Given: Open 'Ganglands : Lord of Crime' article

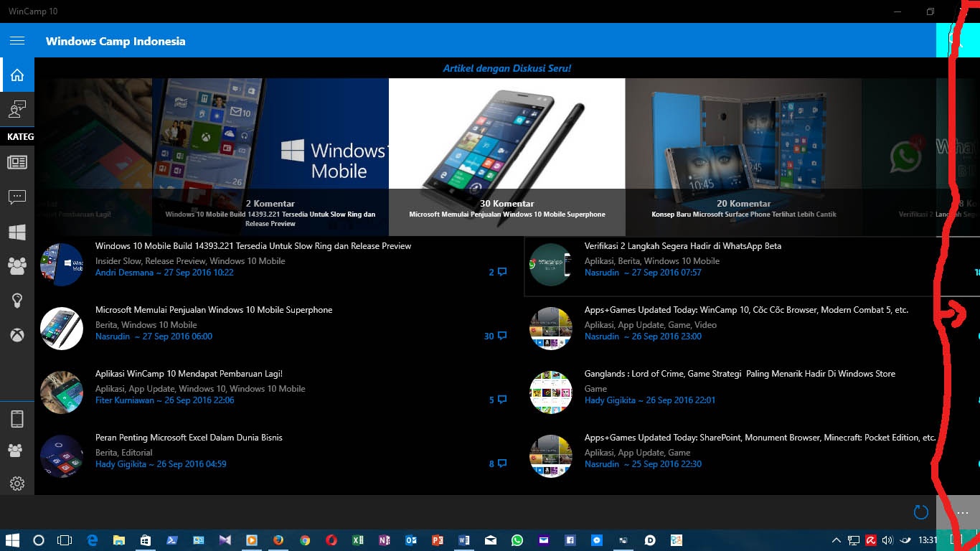Looking at the screenshot, I should [x=740, y=374].
